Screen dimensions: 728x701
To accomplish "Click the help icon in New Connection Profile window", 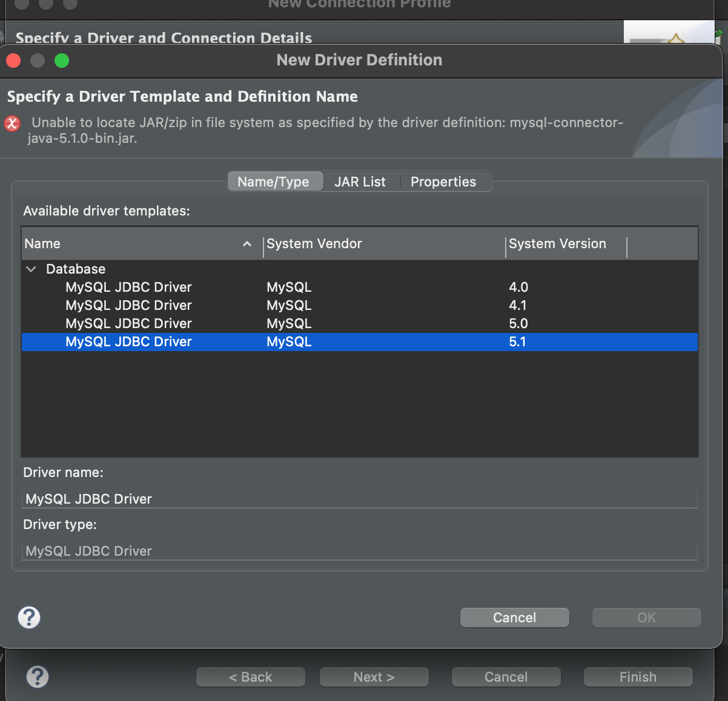I will click(x=38, y=677).
